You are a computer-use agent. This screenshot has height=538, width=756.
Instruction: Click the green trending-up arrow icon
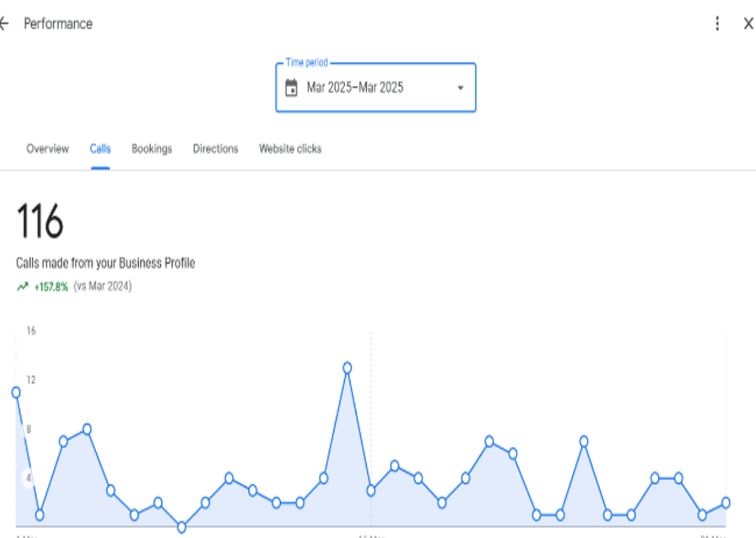pos(23,286)
